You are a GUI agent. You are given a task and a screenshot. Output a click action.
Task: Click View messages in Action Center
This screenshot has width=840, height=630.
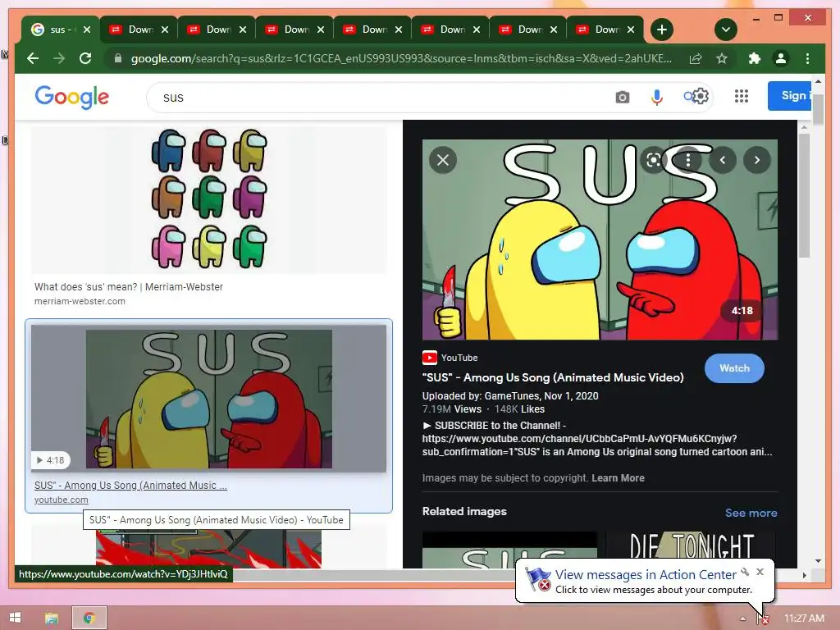click(x=646, y=575)
